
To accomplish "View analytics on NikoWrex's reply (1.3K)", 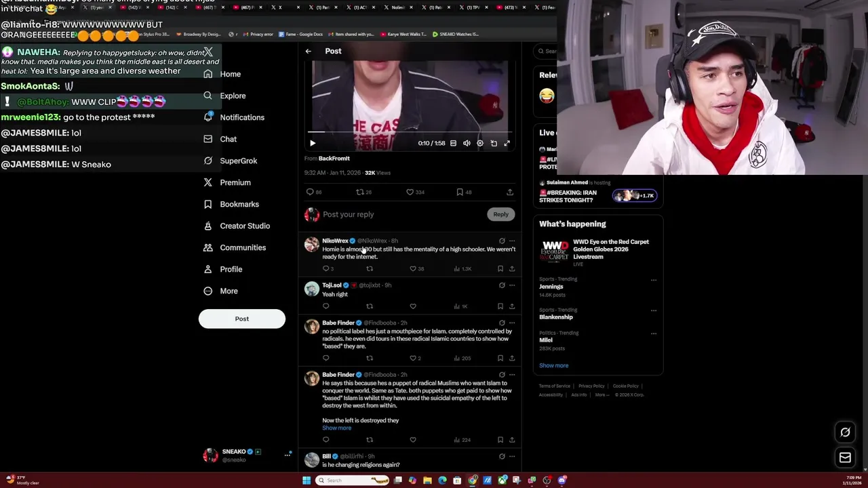I will (463, 268).
